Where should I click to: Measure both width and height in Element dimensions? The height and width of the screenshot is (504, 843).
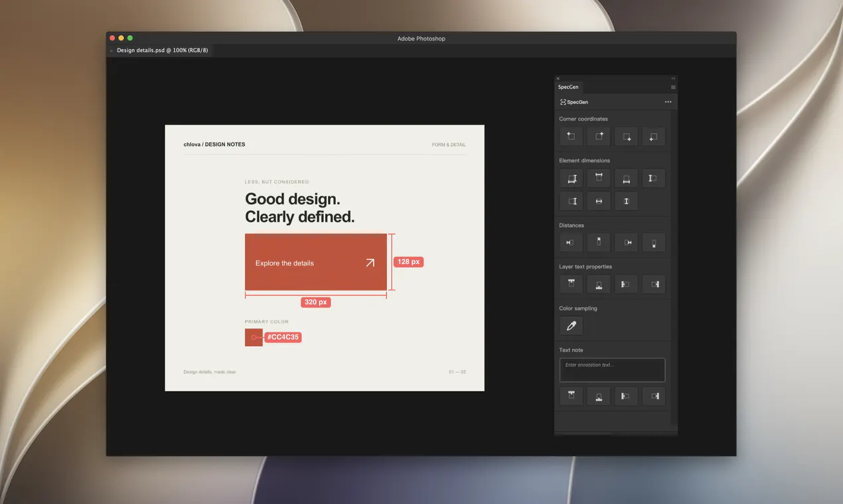tap(571, 178)
